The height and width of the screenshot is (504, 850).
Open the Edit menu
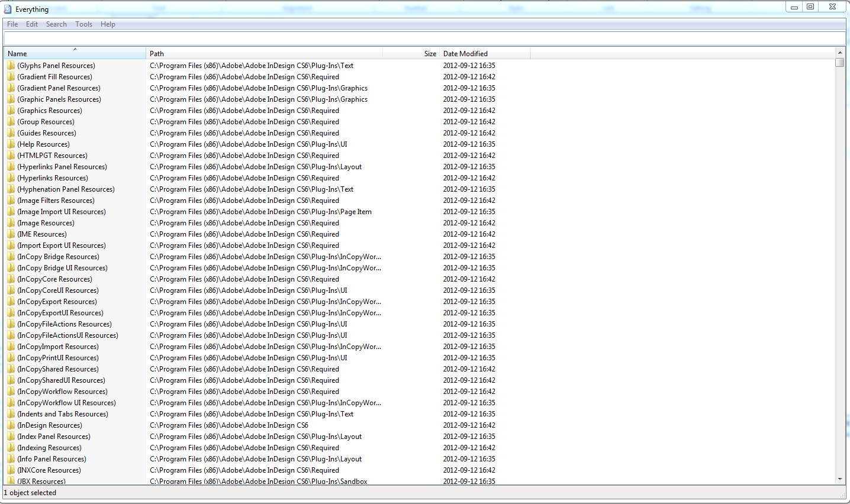pyautogui.click(x=32, y=24)
